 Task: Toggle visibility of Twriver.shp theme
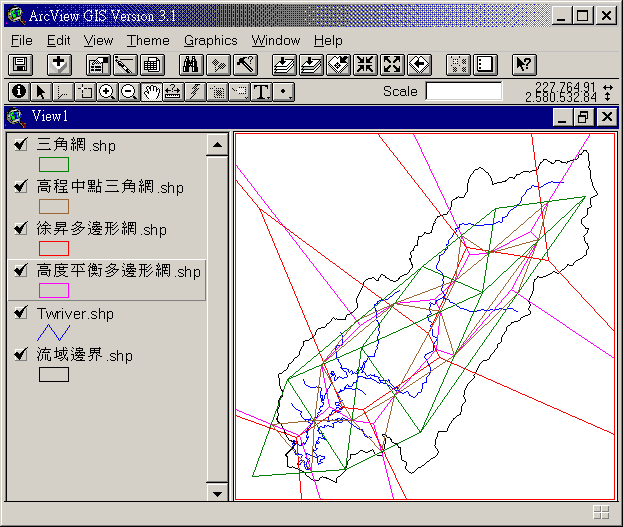tap(21, 312)
